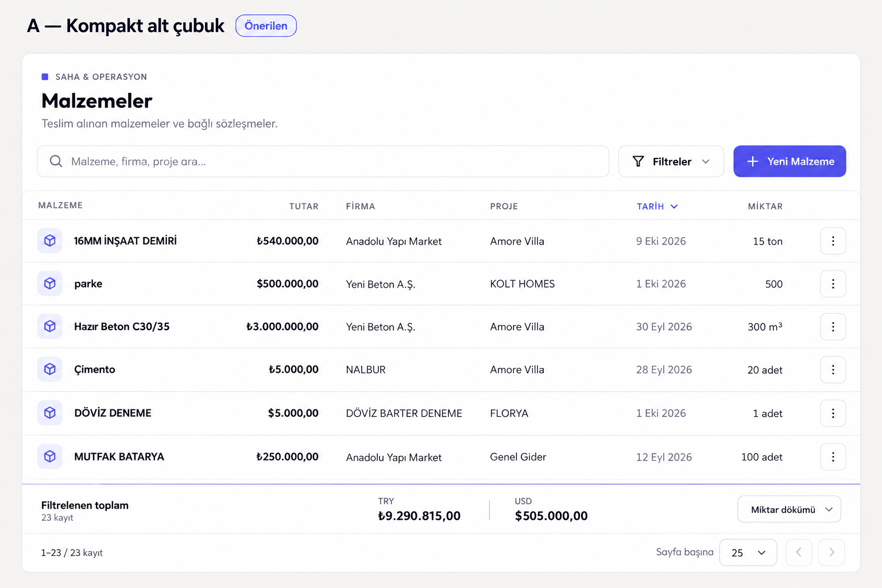Click the date 9 Eki 2026

coord(661,241)
